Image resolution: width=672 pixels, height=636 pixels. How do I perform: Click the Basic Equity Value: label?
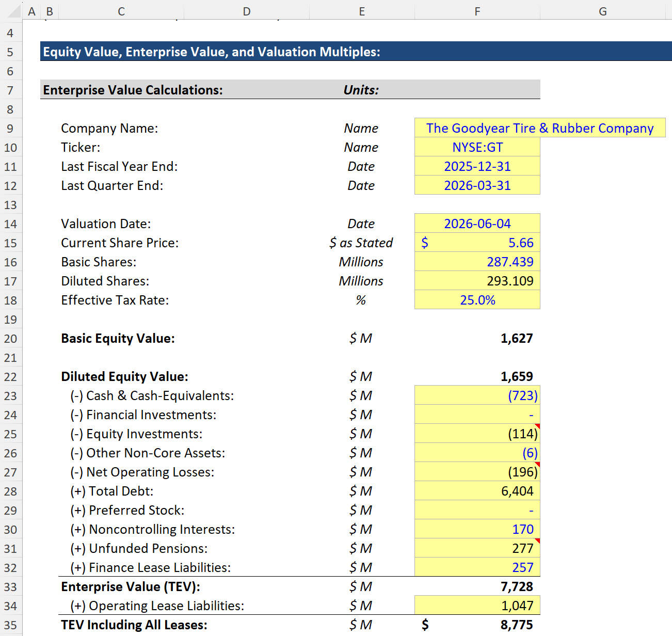point(118,338)
